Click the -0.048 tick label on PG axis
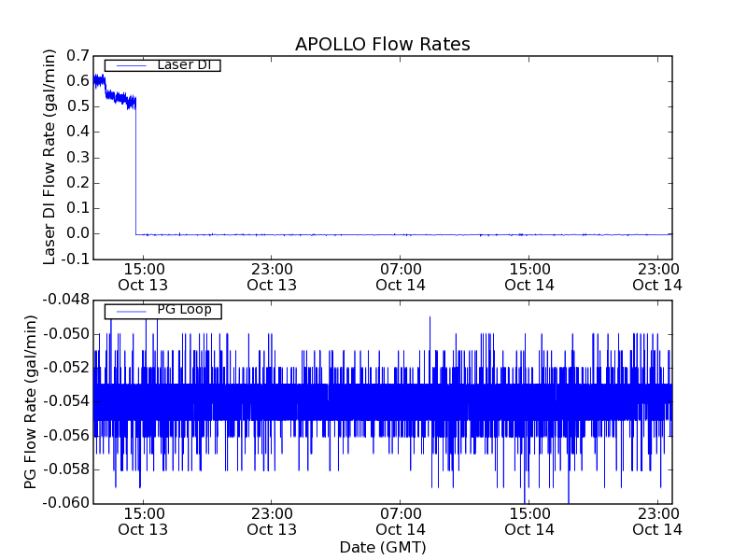The image size is (747, 560). (66, 300)
